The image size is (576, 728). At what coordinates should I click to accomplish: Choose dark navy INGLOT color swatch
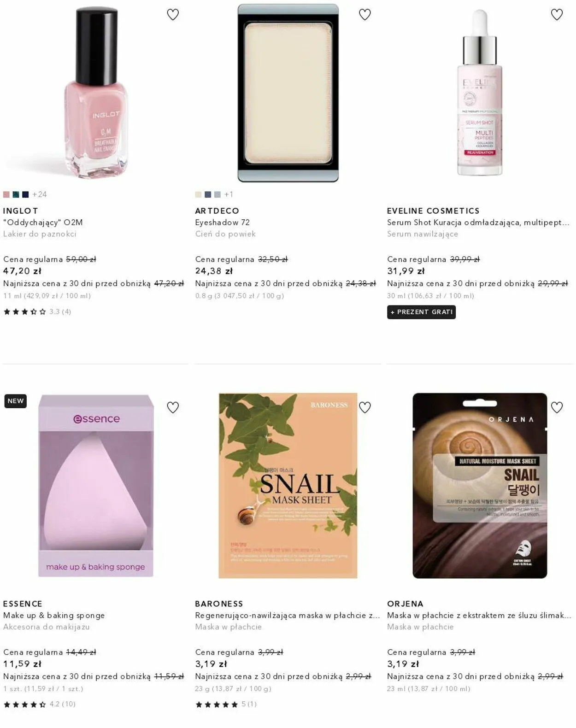click(x=25, y=194)
